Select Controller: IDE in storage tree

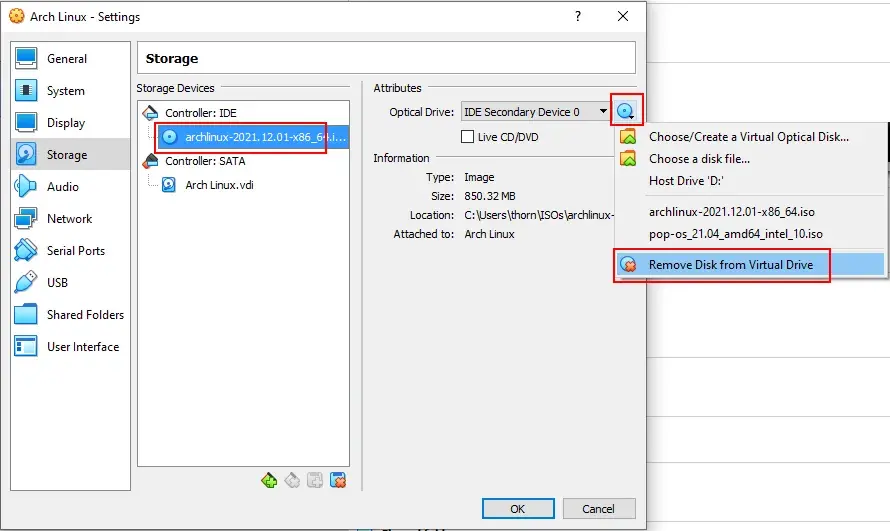pyautogui.click(x=201, y=113)
